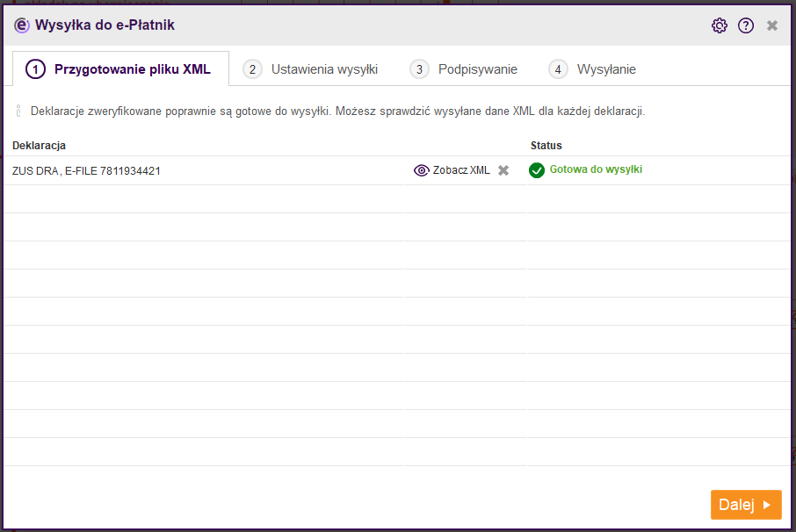Open the Wysyłanie tab
This screenshot has height=532, width=796.
pos(592,69)
